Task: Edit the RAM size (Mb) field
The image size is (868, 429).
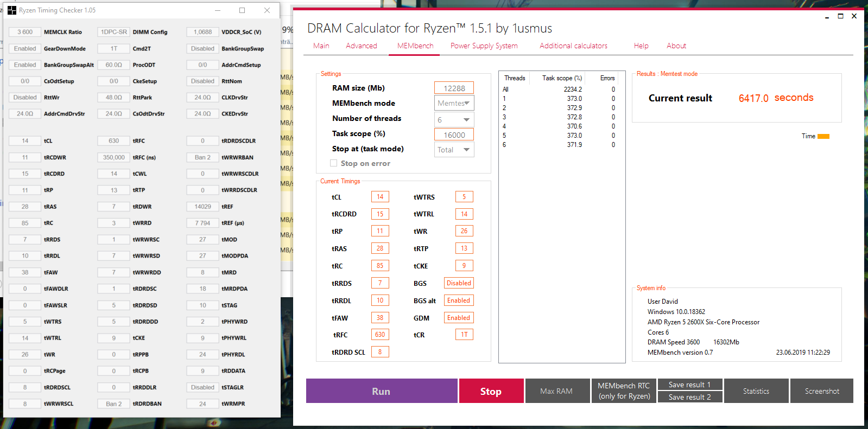Action: [454, 88]
